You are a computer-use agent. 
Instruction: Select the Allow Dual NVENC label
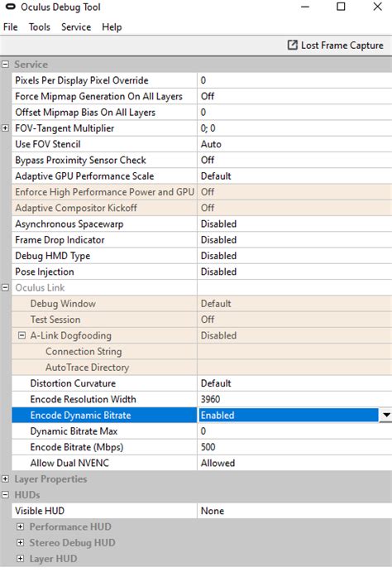coord(69,463)
